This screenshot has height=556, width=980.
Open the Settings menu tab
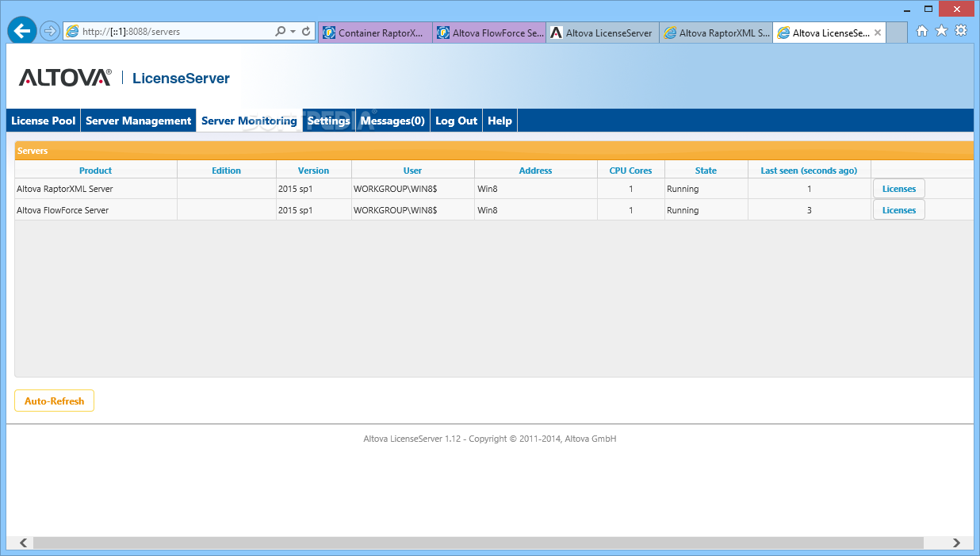pyautogui.click(x=329, y=121)
